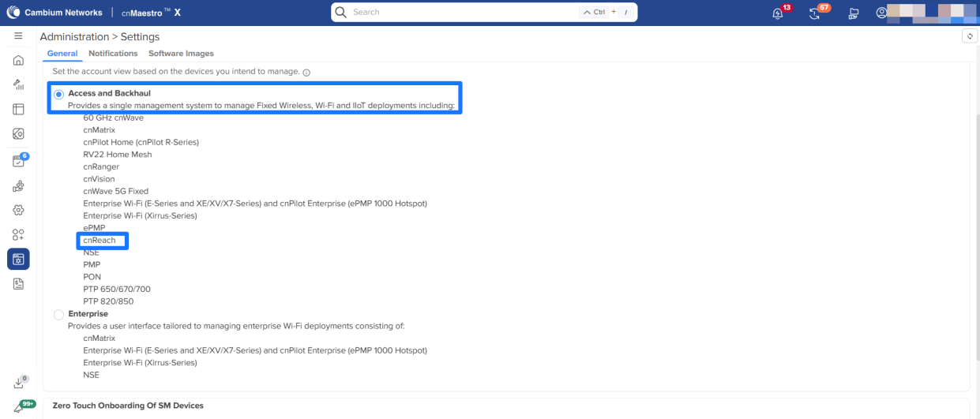Open the signal bars icon in sidebar
Image resolution: width=980 pixels, height=419 pixels.
[18, 84]
